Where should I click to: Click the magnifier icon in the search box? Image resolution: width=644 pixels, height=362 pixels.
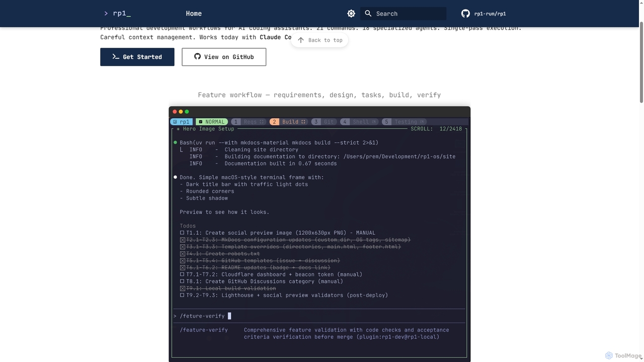[x=368, y=14]
